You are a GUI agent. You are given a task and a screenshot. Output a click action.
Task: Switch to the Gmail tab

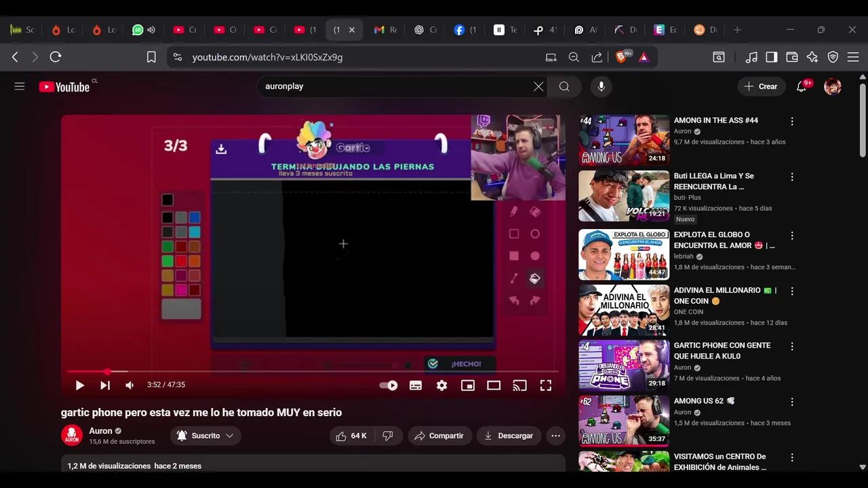click(384, 30)
